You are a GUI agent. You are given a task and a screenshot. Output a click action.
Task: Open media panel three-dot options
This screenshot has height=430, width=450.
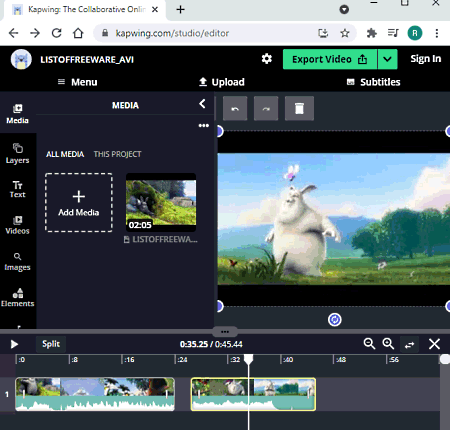[204, 125]
